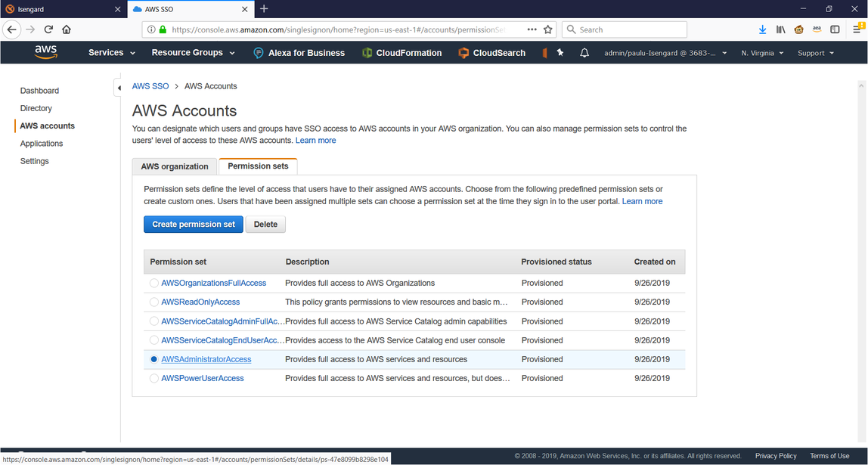This screenshot has width=868, height=465.
Task: Switch to the AWS organization tab
Action: [x=175, y=166]
